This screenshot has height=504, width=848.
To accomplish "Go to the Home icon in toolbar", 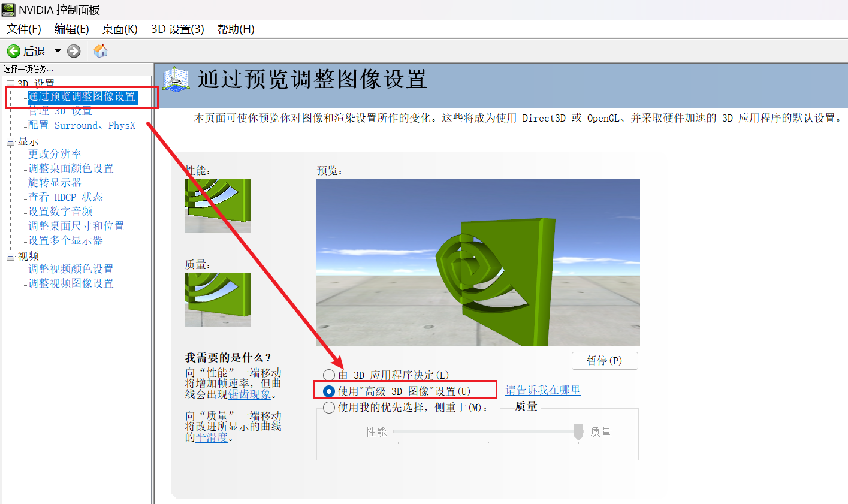I will (101, 51).
